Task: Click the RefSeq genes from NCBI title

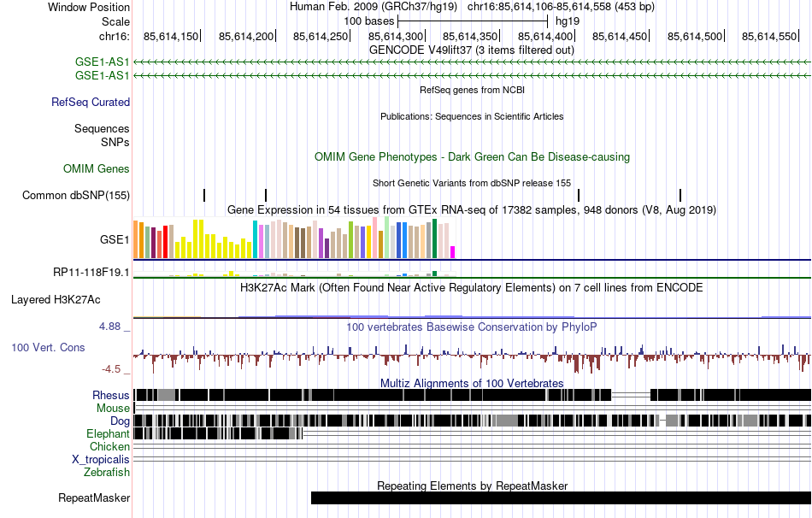Action: pyautogui.click(x=473, y=90)
